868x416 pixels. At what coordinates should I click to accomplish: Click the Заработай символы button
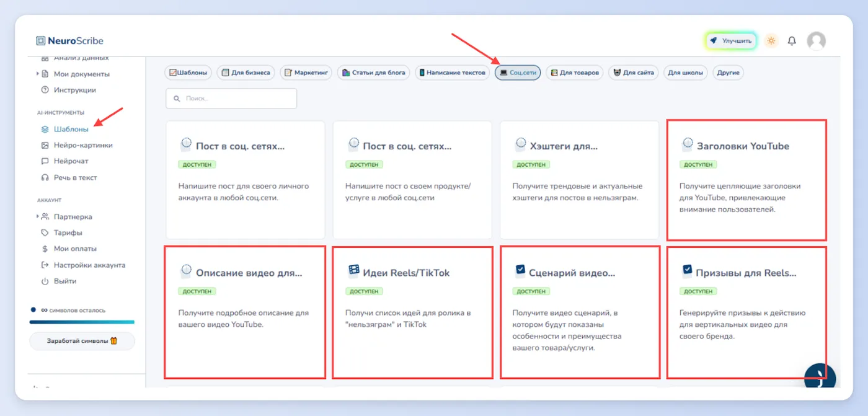[x=82, y=341]
